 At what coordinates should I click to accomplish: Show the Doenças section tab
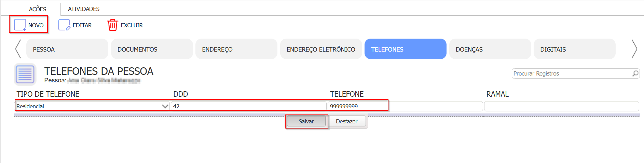tap(490, 49)
